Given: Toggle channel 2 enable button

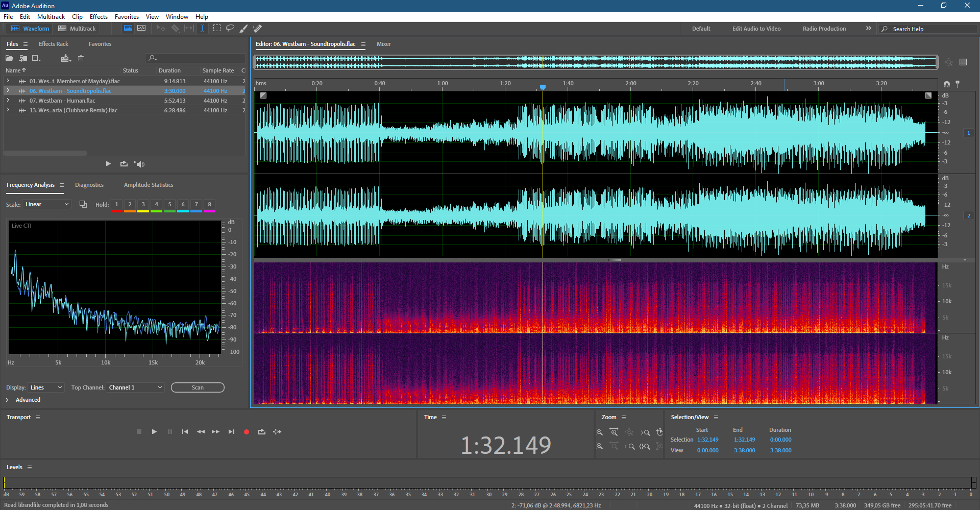Looking at the screenshot, I should coord(969,215).
